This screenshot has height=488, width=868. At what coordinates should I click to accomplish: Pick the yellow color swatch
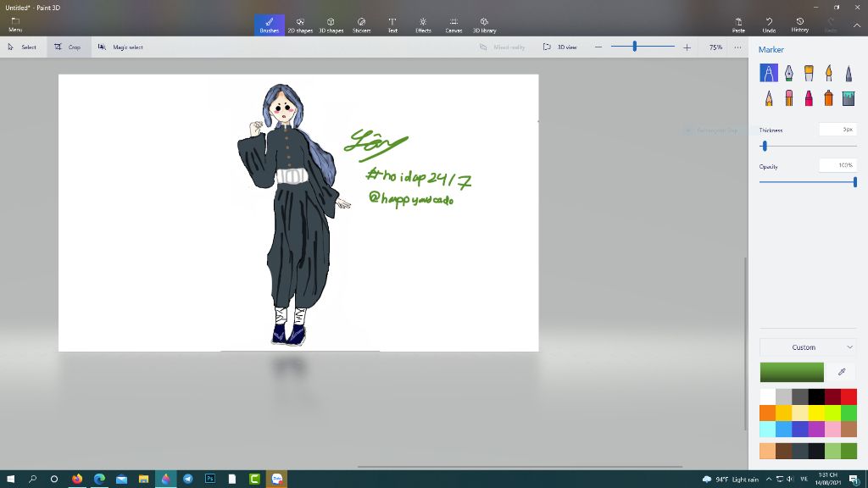pos(816,413)
